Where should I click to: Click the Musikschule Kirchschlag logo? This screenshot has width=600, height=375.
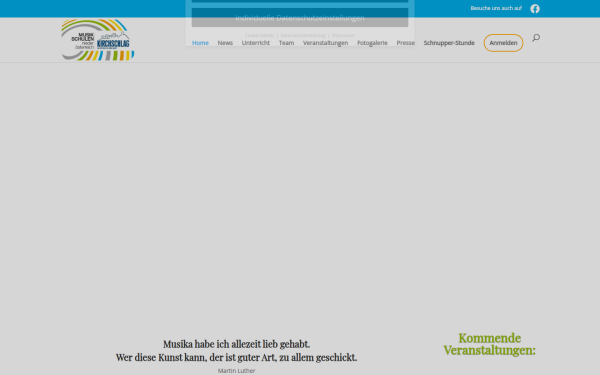pyautogui.click(x=98, y=40)
